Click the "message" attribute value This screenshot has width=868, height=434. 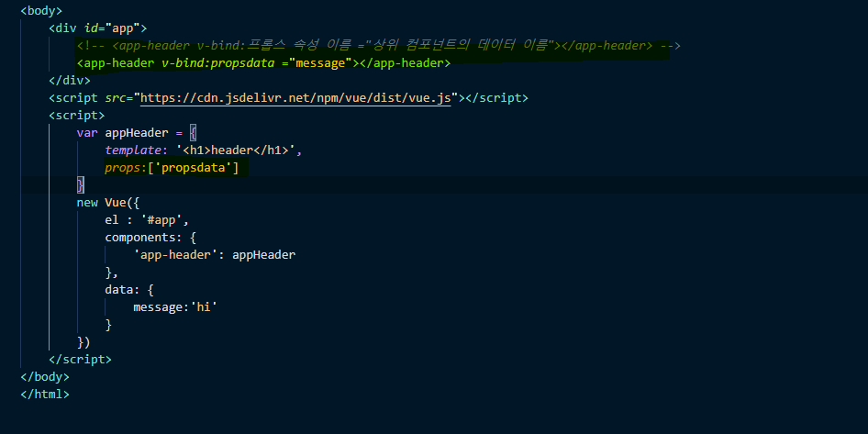pyautogui.click(x=320, y=63)
